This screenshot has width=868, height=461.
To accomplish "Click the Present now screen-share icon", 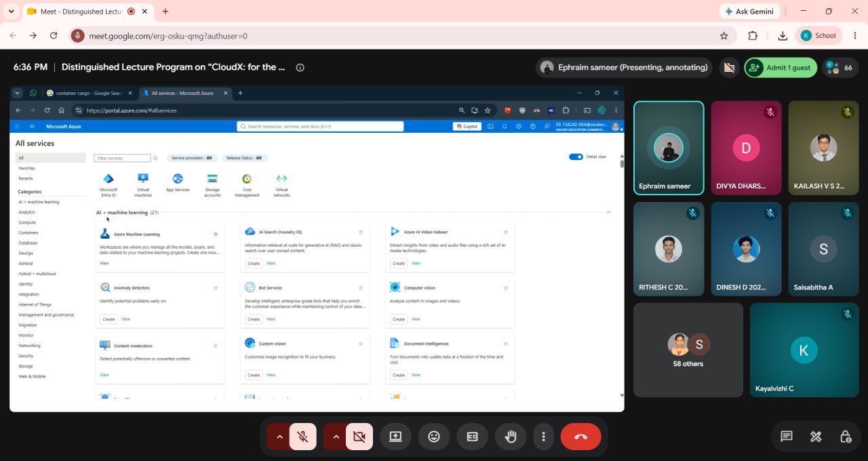I will pyautogui.click(x=395, y=437).
